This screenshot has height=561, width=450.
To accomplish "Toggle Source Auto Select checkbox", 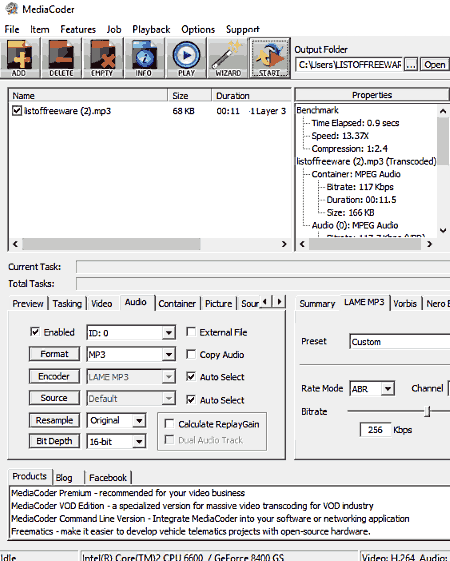I will coord(191,400).
